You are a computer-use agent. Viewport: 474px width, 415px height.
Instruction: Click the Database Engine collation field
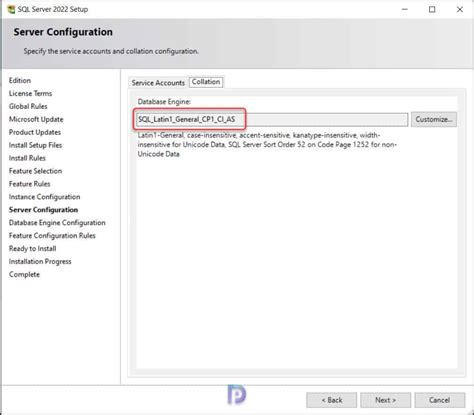[x=272, y=119]
